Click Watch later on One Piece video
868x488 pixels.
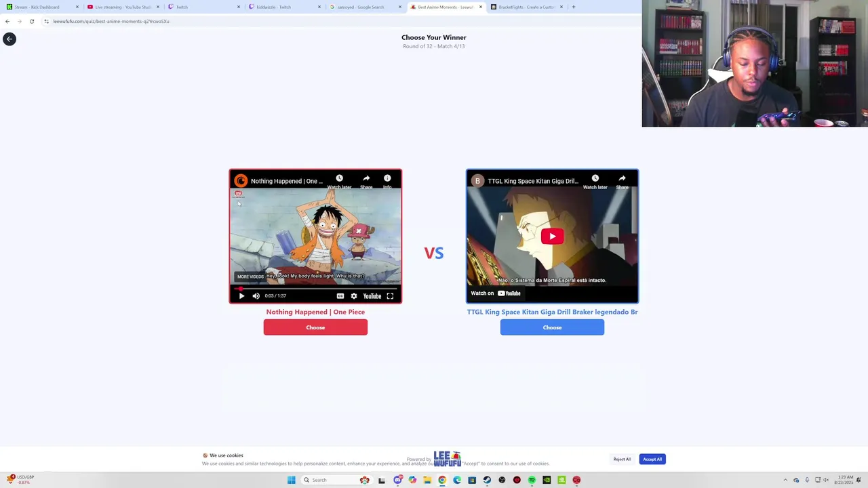[x=339, y=181]
